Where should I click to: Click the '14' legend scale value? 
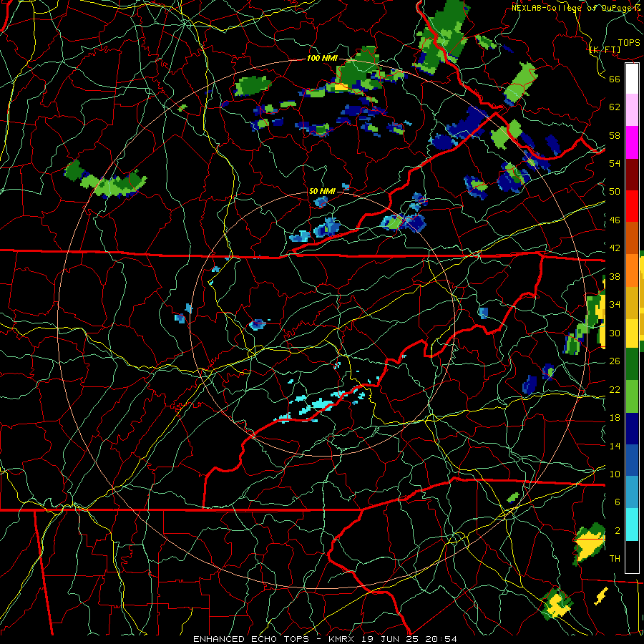point(615,446)
